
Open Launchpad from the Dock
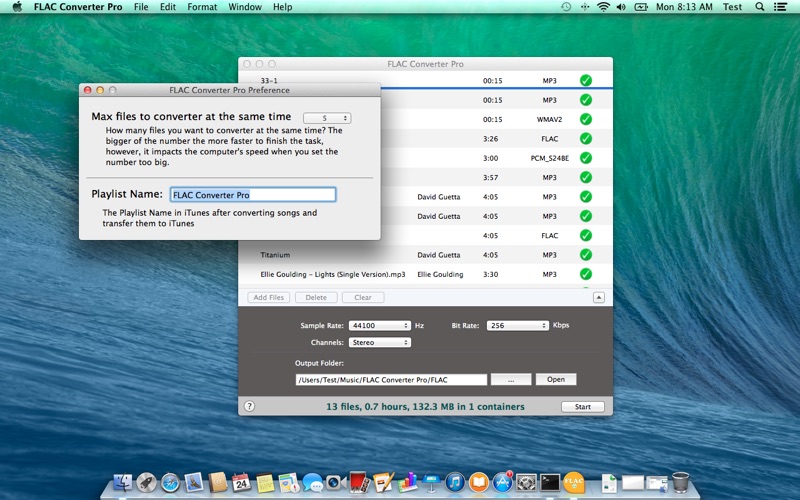[146, 482]
